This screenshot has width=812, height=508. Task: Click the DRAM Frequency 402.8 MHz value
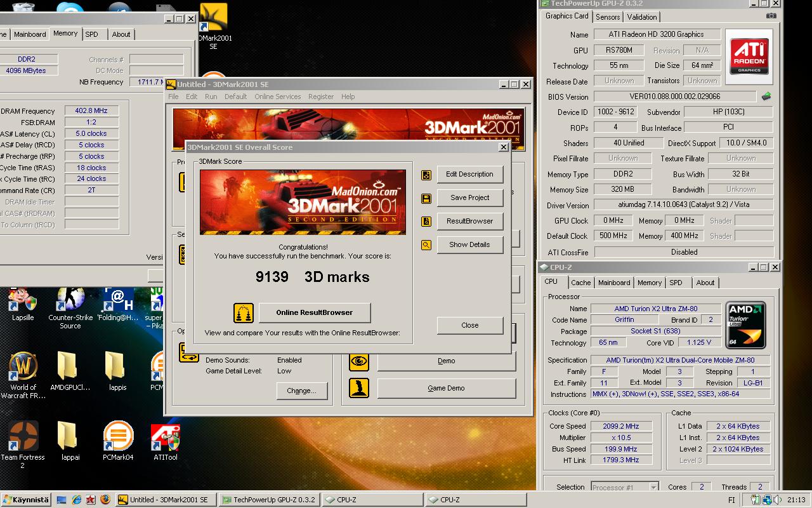point(91,110)
